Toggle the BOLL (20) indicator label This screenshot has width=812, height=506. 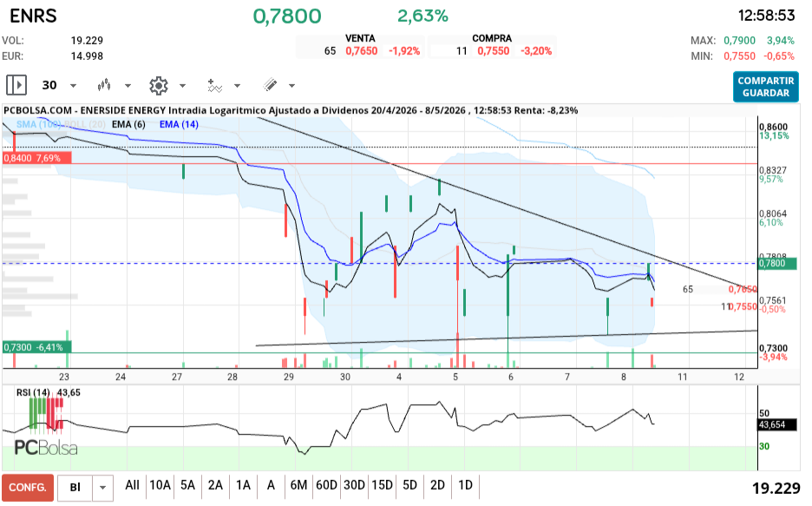click(x=84, y=124)
